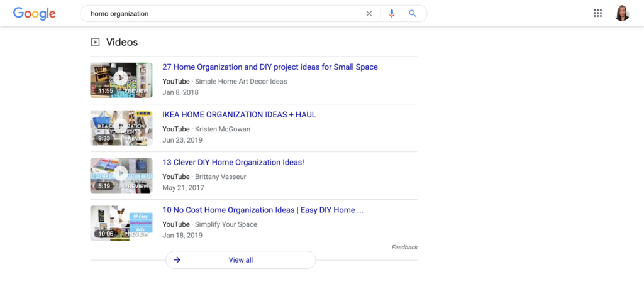The image size is (644, 289).
Task: Open 10 No Cost Home Organization Ideas link
Action: click(263, 210)
